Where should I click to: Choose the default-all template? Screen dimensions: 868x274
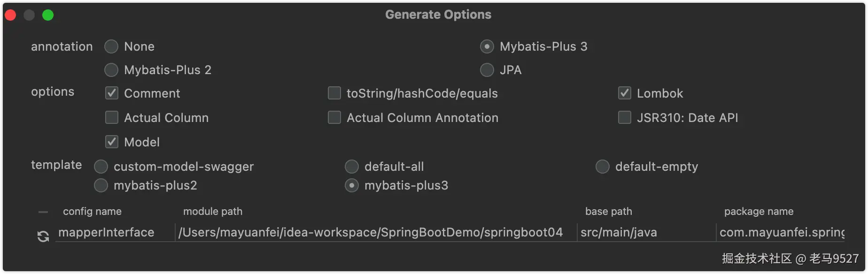tap(352, 167)
